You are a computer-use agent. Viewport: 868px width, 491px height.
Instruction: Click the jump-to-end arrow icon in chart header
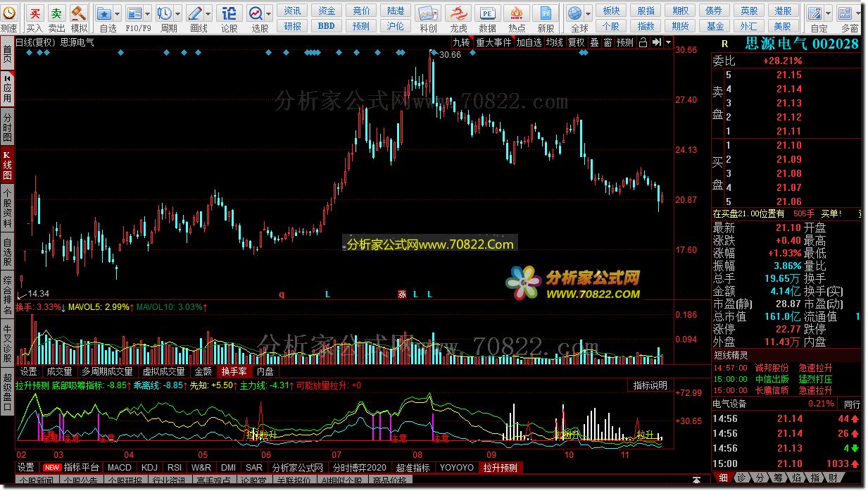(x=655, y=42)
